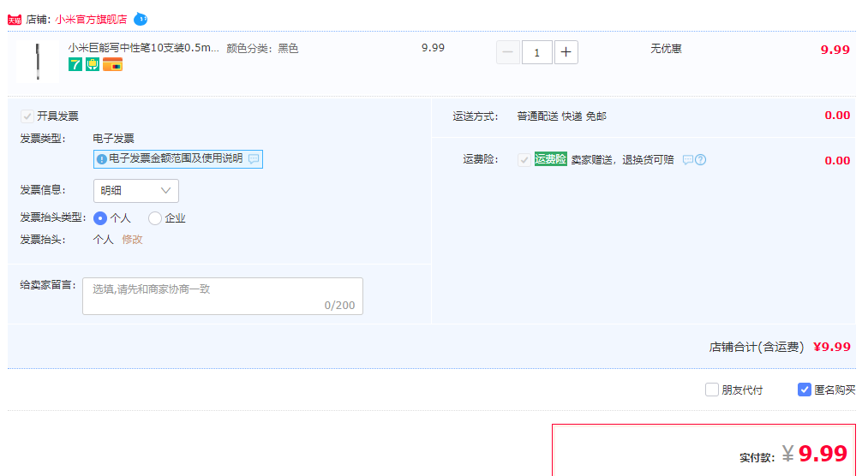The width and height of the screenshot is (868, 476).
Task: Click the 无优惠 discount text
Action: 666,49
